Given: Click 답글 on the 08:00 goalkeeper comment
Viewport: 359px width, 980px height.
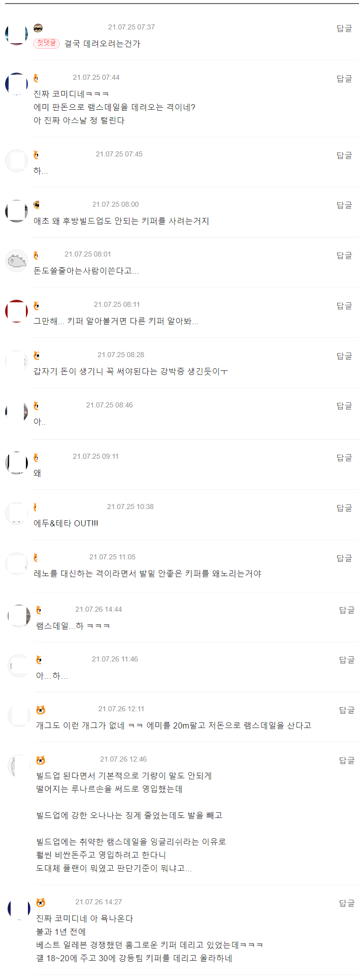Looking at the screenshot, I should (x=344, y=205).
